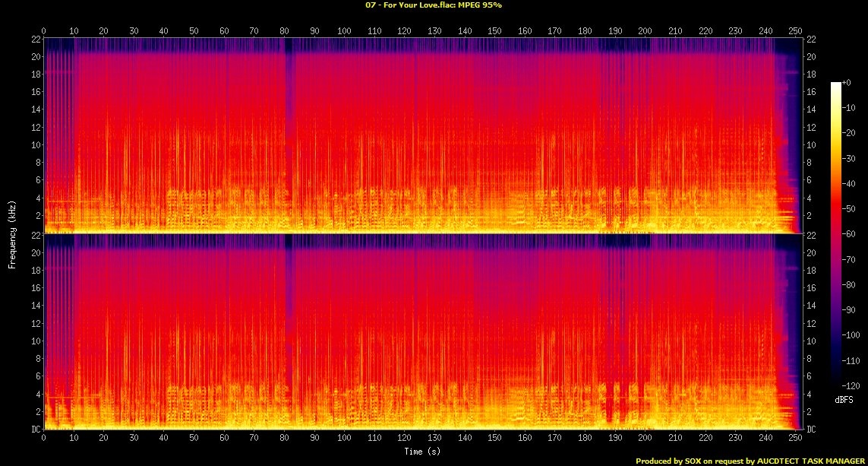868x466 pixels.
Task: Click the "250" tick on the upper time axis
Action: point(796,31)
